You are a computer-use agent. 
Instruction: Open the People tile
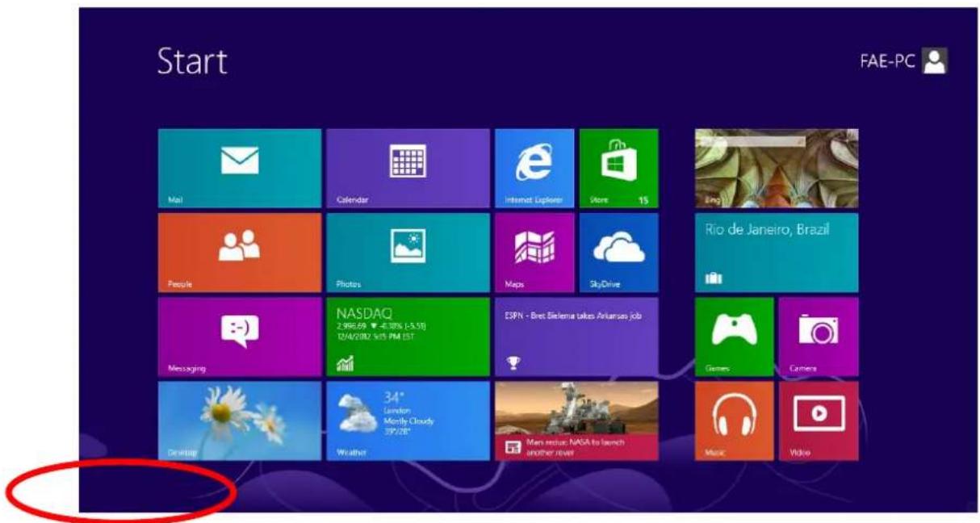click(240, 253)
